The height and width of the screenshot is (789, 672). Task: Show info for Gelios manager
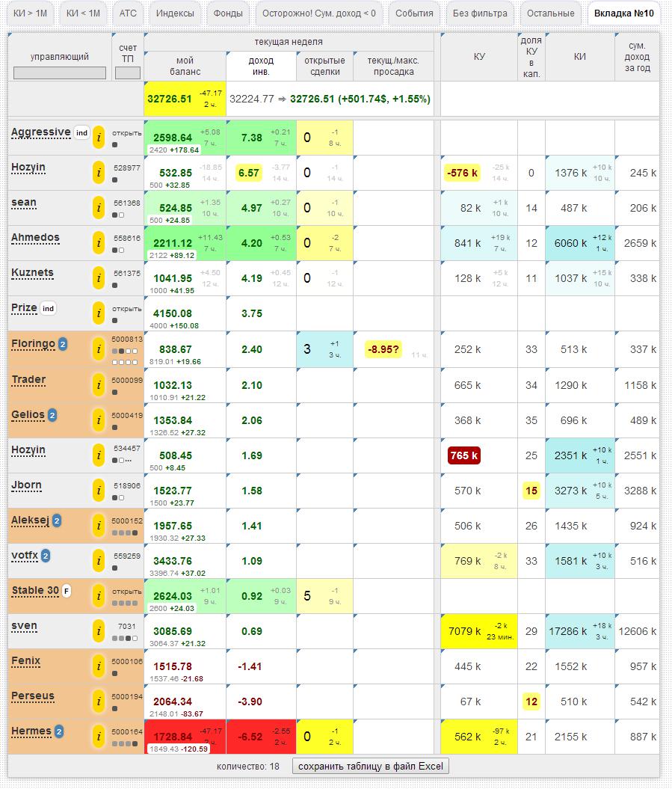pyautogui.click(x=99, y=420)
